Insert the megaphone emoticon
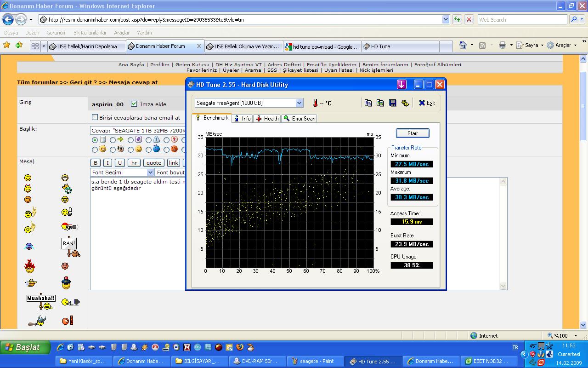 coord(70,226)
